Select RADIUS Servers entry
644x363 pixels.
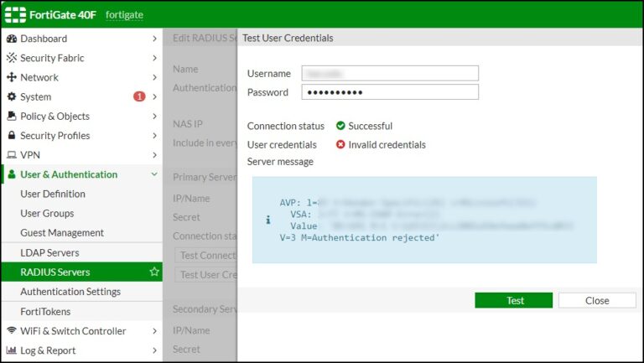click(x=81, y=272)
